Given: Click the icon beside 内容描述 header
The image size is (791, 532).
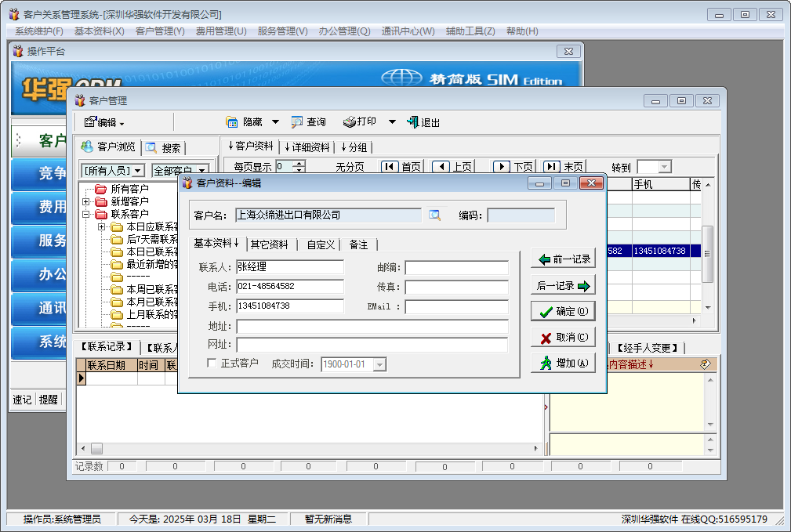Looking at the screenshot, I should (706, 364).
